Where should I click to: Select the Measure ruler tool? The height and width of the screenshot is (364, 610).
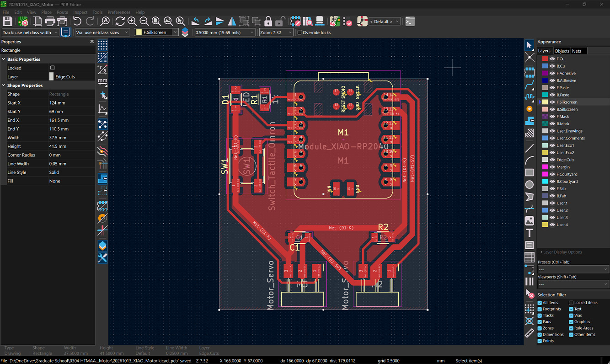pyautogui.click(x=530, y=333)
